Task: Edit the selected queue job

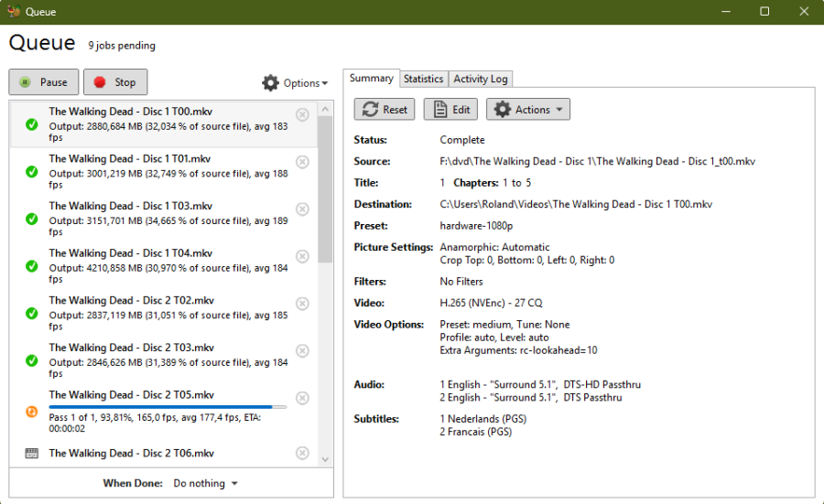Action: [x=450, y=110]
